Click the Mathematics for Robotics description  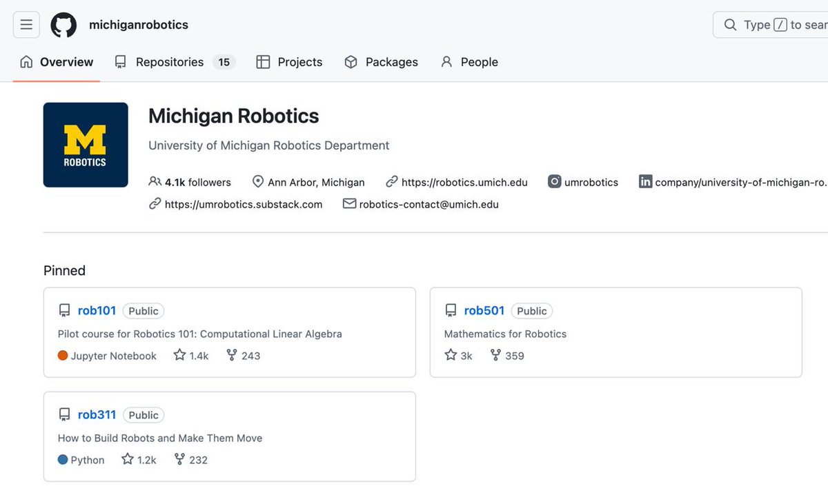(505, 334)
